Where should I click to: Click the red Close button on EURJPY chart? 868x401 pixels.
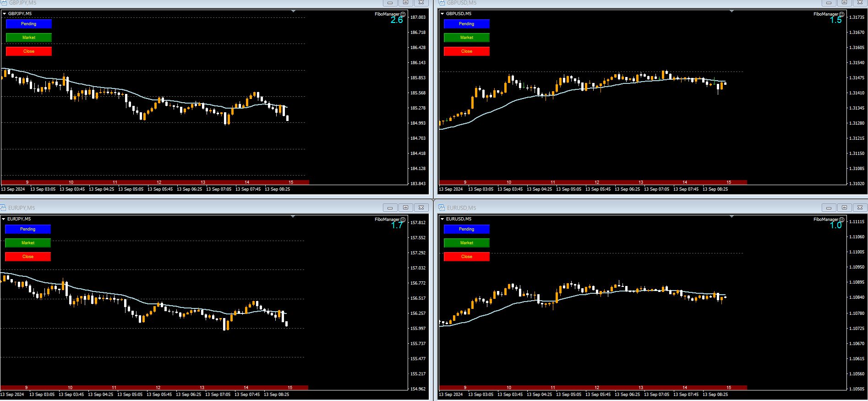click(28, 257)
